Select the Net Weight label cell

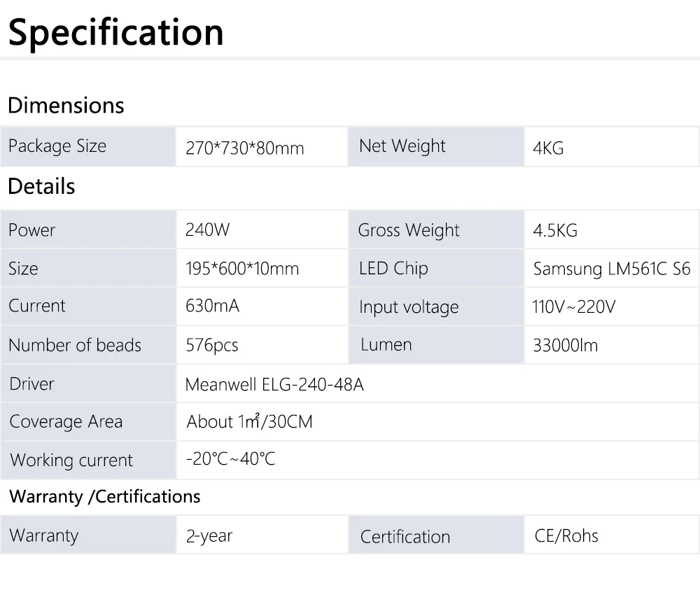[402, 146]
